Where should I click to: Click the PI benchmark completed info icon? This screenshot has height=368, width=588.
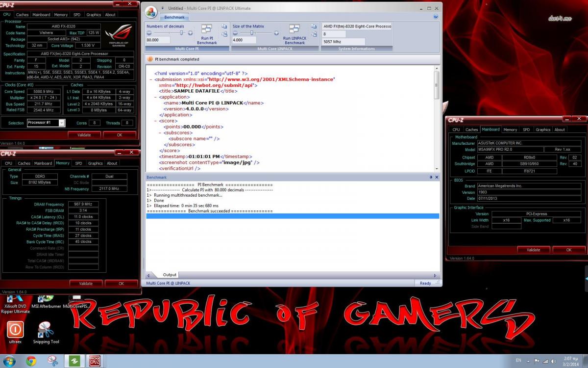[x=150, y=59]
